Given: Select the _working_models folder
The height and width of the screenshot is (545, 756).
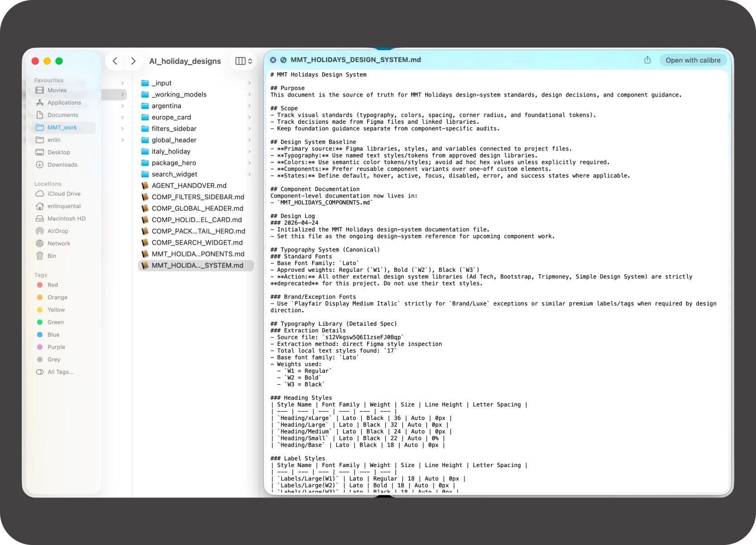Looking at the screenshot, I should pos(196,94).
